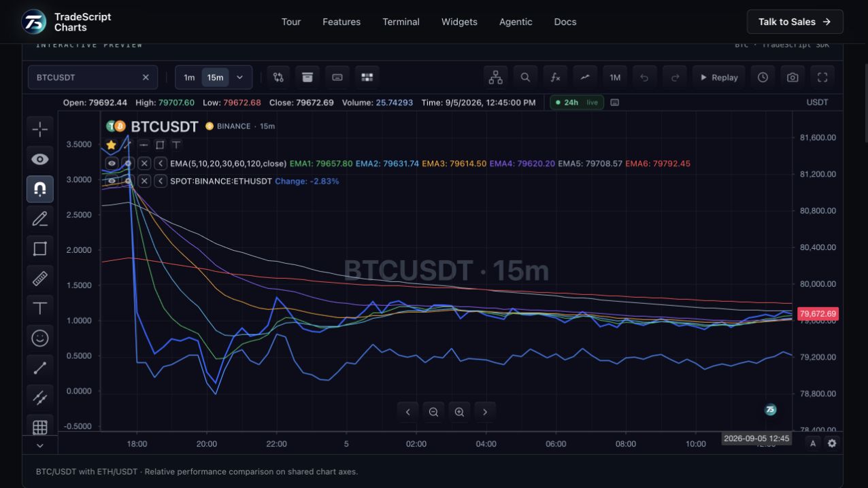Expand more drawing tools chevron

tap(40, 446)
